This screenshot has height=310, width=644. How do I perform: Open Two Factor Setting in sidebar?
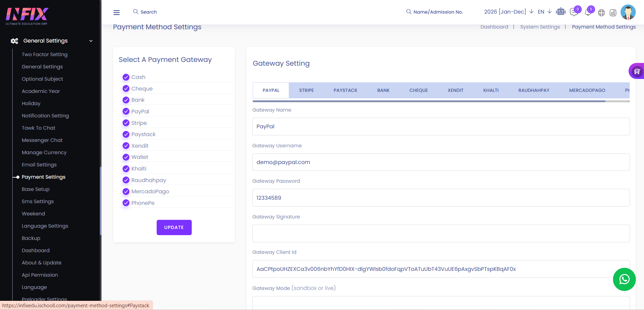(x=45, y=54)
